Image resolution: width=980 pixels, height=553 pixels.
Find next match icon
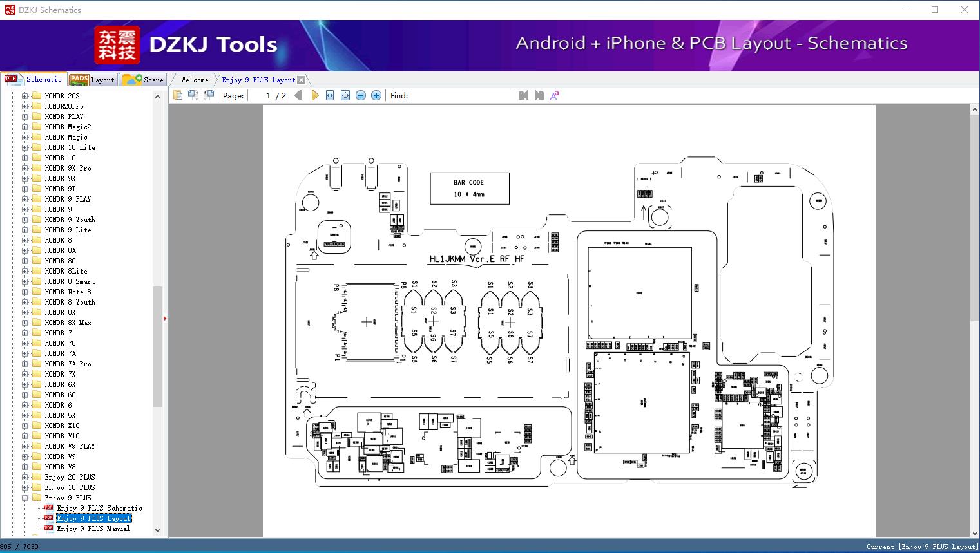(539, 95)
